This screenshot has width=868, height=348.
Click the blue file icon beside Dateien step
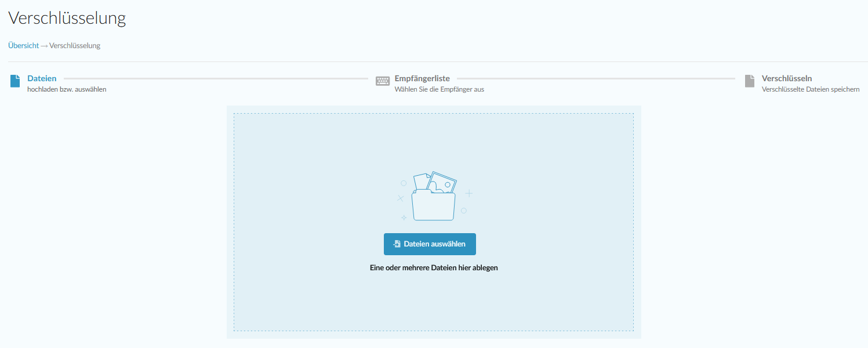(x=15, y=81)
